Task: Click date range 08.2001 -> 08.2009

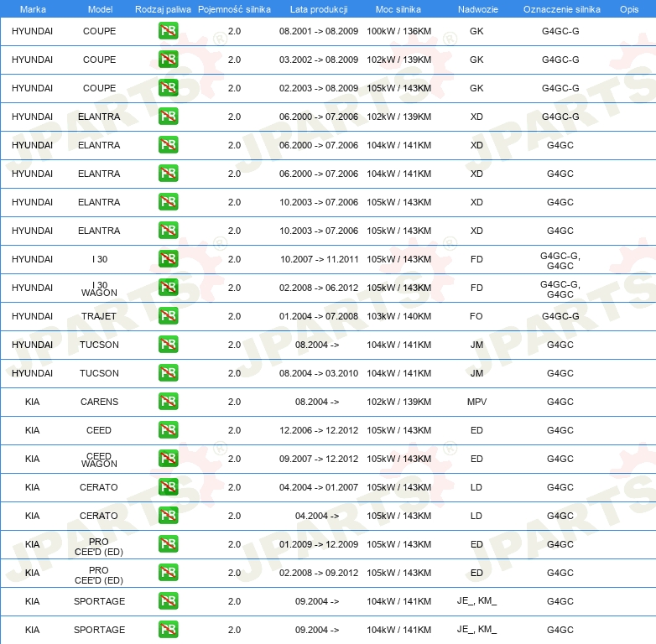Action: pos(319,31)
